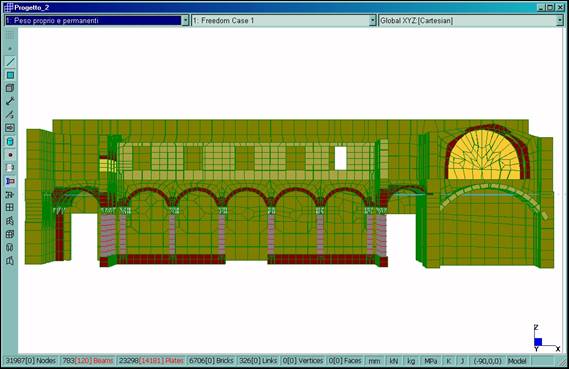Click the Plates count in status bar
This screenshot has height=369, width=569.
[151, 361]
